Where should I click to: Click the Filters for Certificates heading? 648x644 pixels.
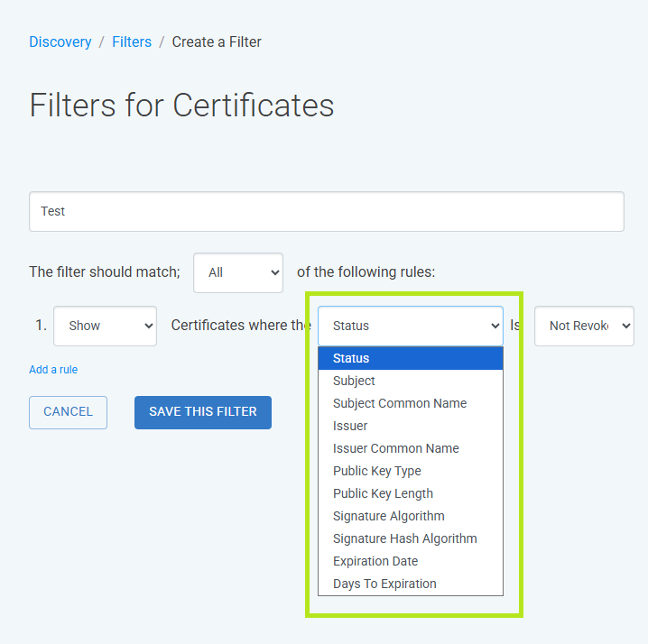coord(181,106)
